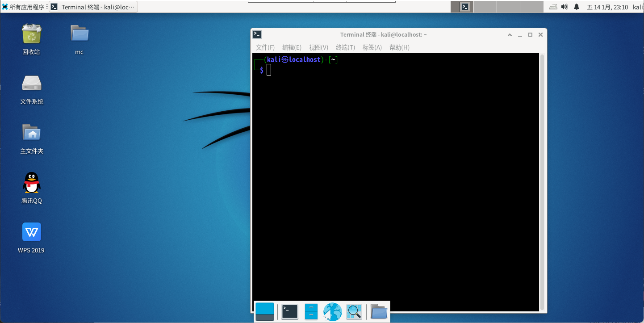Open the 终端(T) menu in Terminal
Viewport: 644px width, 323px height.
pyautogui.click(x=345, y=47)
